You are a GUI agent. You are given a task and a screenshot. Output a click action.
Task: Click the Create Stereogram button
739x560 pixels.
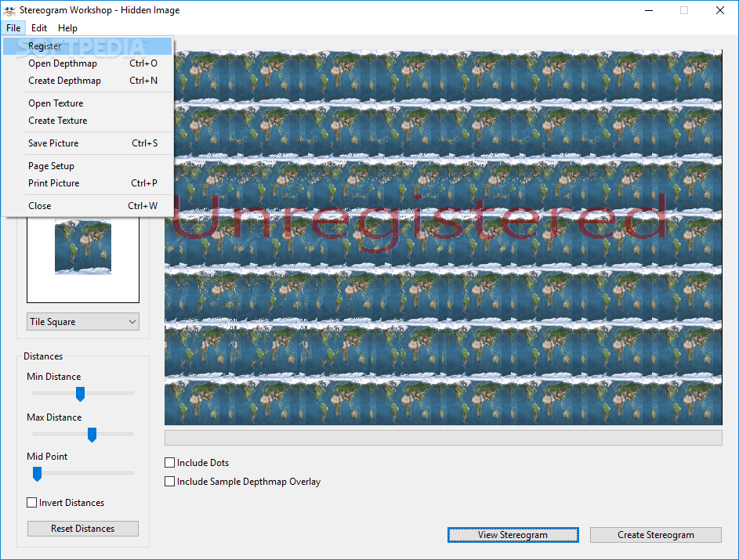[x=656, y=535]
